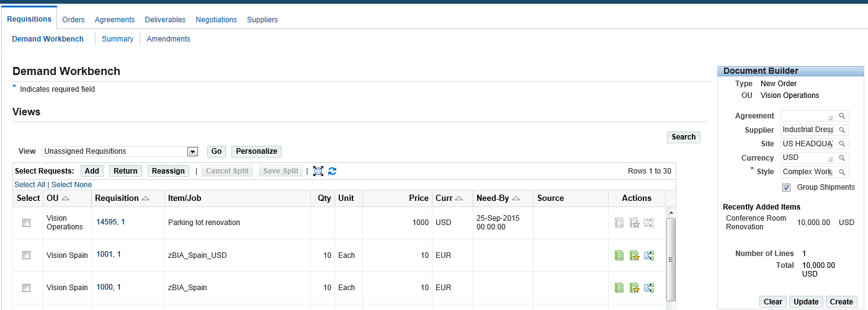Screen dimensions: 868x310
Task: Click first green action icon for requisition 1001, 1
Action: click(619, 255)
